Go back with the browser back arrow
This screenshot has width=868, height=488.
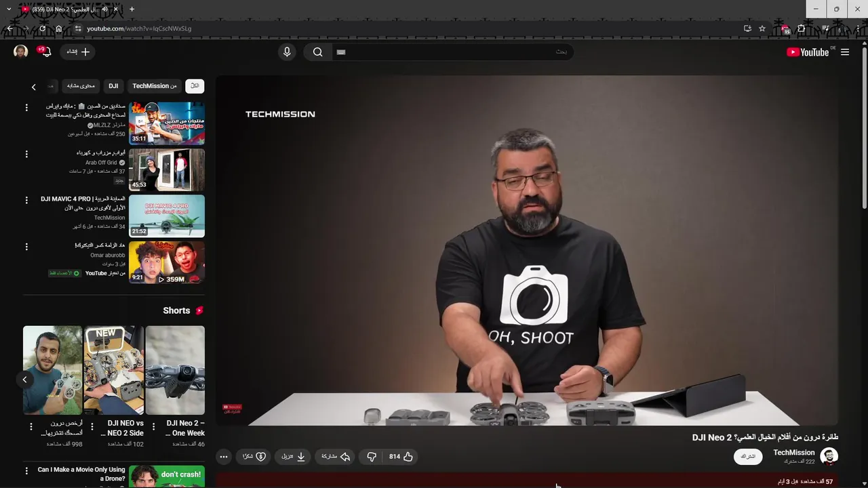[9, 28]
